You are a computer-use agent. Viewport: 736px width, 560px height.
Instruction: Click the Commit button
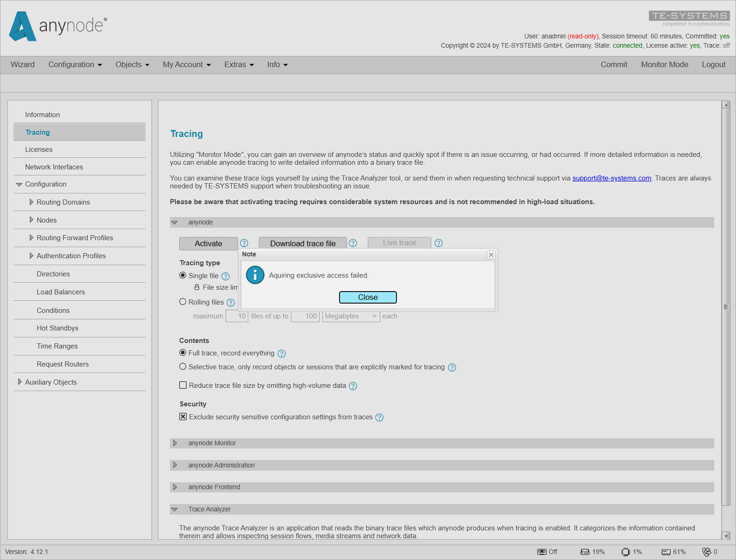tap(614, 64)
